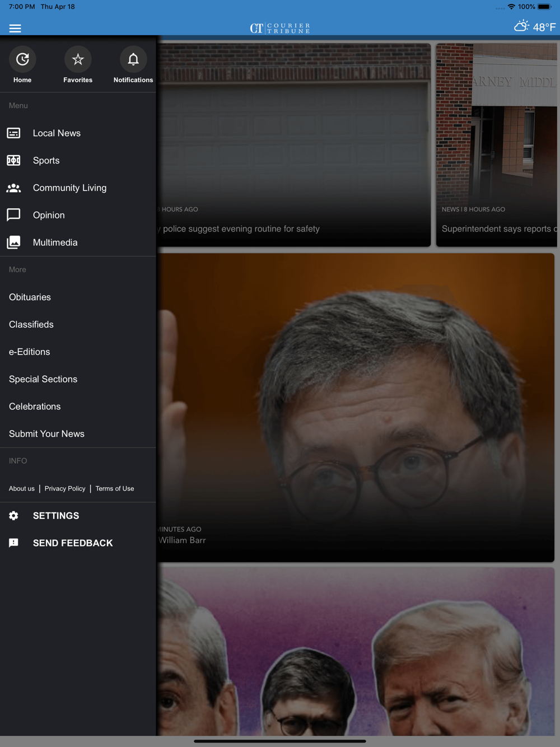Screen dimensions: 560x747
Task: Open Superintendent says reports article card
Action: pos(497,145)
